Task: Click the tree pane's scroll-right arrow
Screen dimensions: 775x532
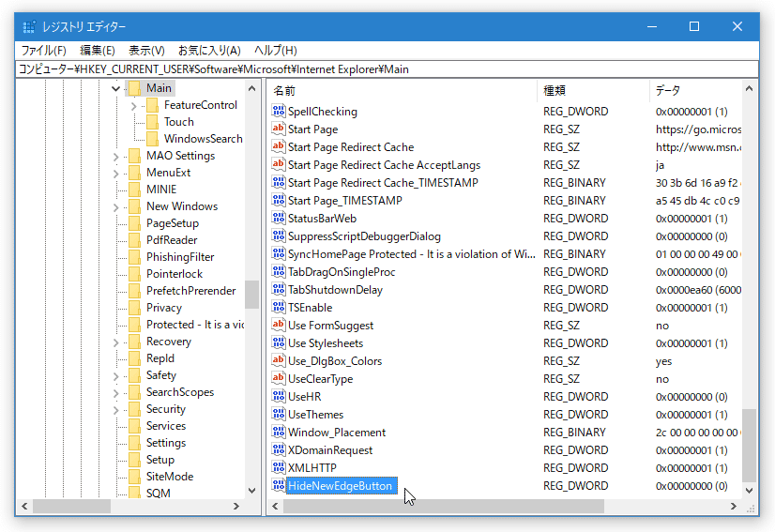Action: [x=236, y=507]
